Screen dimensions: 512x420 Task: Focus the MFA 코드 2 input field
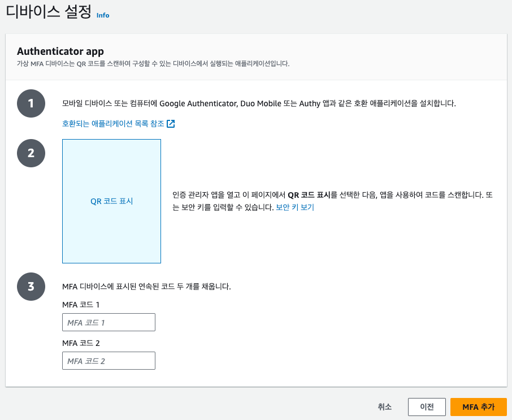click(109, 361)
